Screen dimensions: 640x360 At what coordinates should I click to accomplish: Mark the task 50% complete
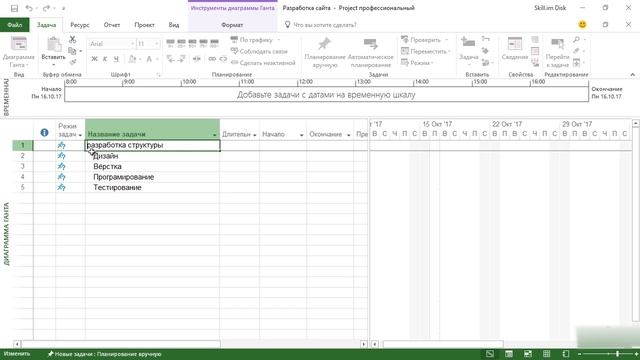[193, 43]
